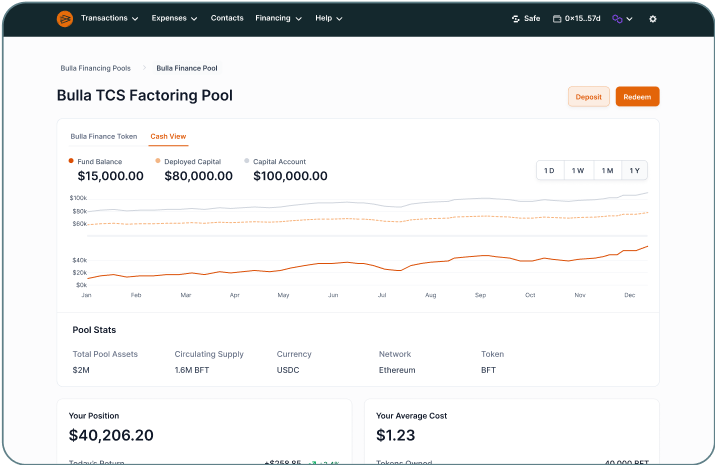Click the Bulla orange logo icon
The height and width of the screenshot is (465, 715).
[x=65, y=19]
